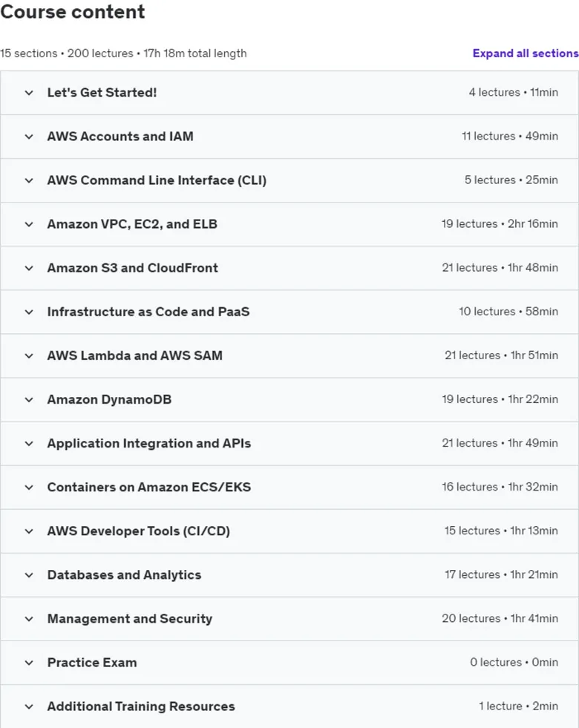Click the 0 lectures 0min summary
Viewport: 579px width, 728px height.
[514, 663]
